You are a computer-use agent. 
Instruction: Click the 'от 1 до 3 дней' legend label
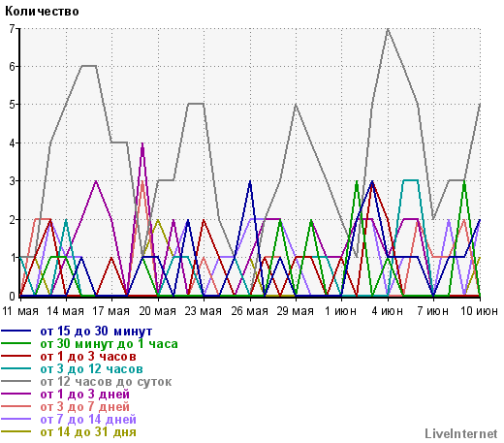point(84,395)
